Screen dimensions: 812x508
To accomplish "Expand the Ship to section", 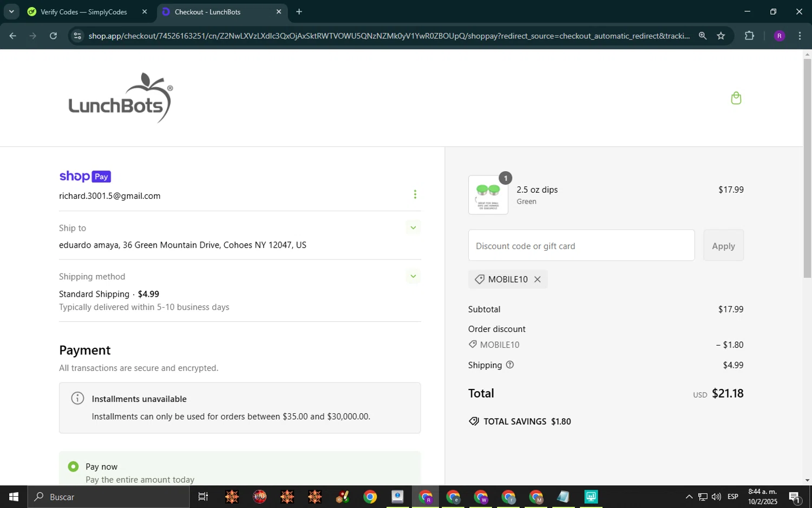I will click(x=413, y=227).
